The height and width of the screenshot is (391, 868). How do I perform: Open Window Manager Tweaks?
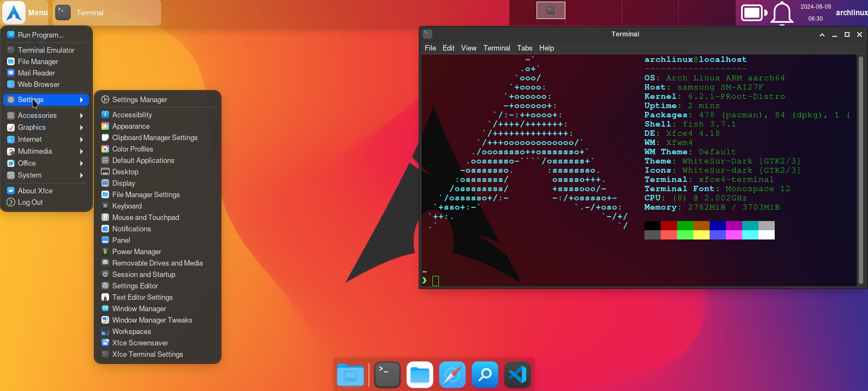[157, 320]
